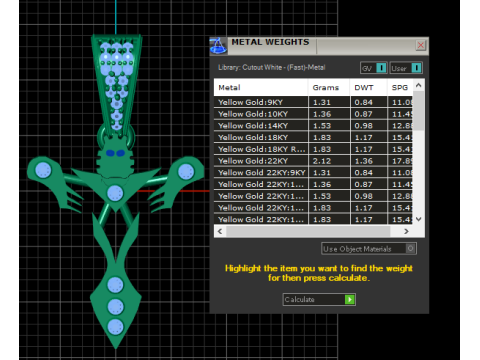Screen dimensions: 480x360
Task: Select the bottom gem on pendant blade
Action: coord(115,327)
